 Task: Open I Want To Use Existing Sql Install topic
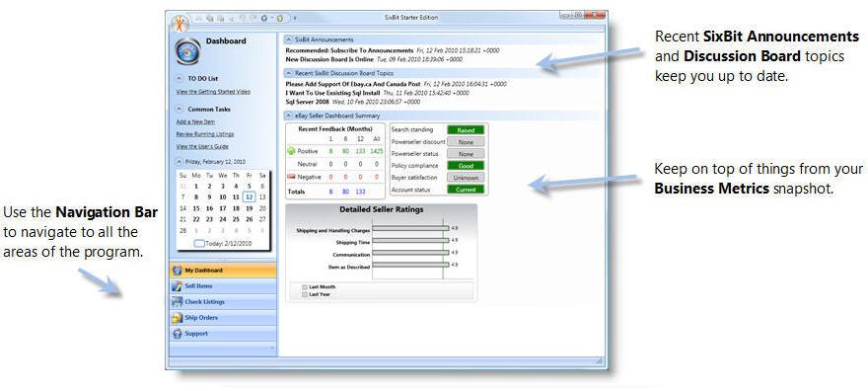pyautogui.click(x=332, y=93)
